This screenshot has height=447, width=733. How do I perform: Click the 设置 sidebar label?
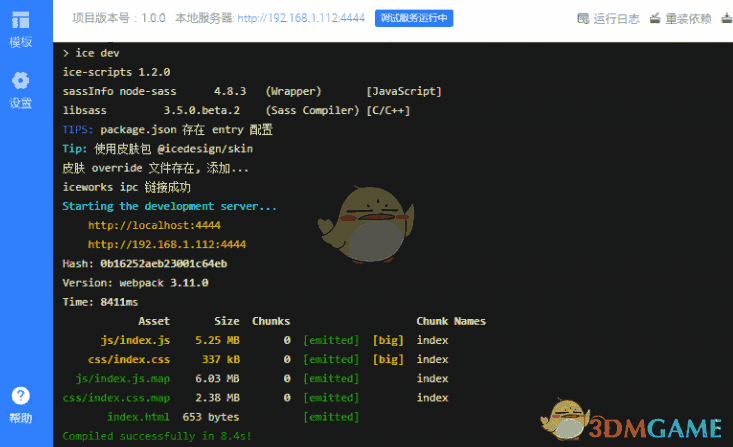pos(21,102)
